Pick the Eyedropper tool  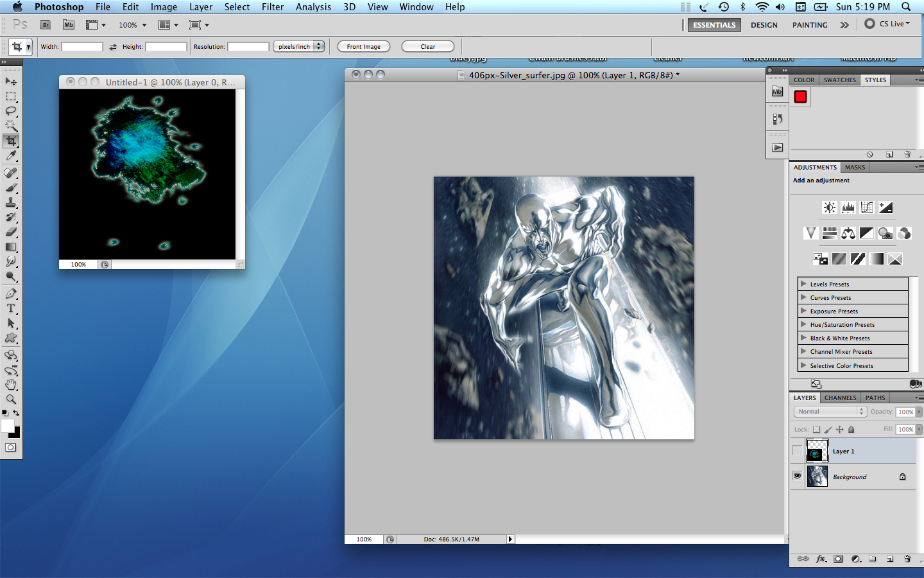coord(12,156)
